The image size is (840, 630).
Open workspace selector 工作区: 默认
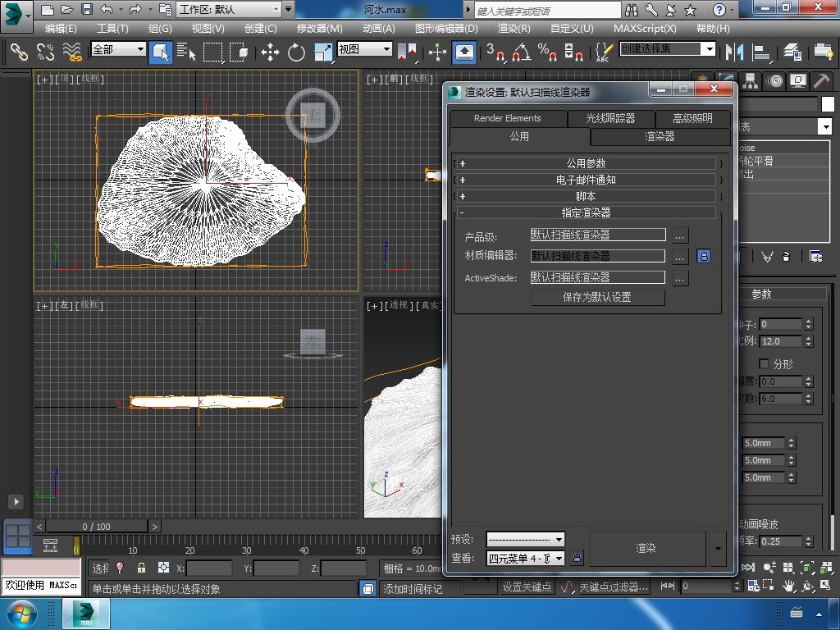coord(230,9)
